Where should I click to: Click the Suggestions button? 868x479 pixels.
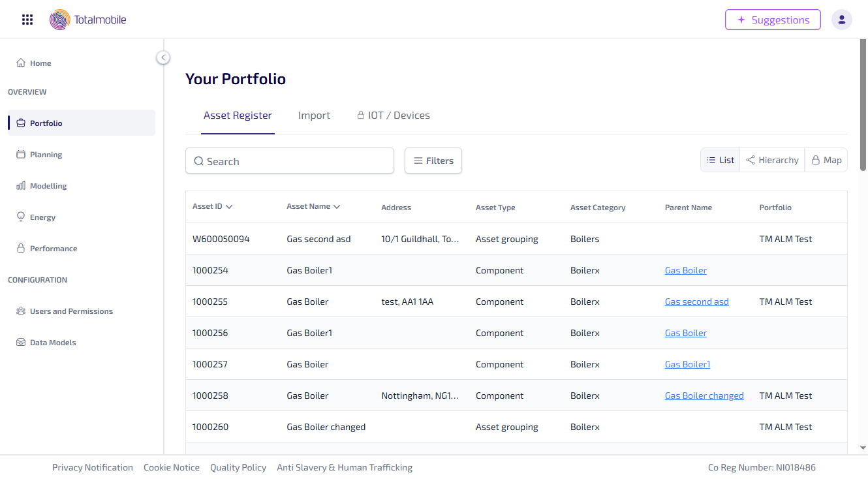click(x=773, y=20)
